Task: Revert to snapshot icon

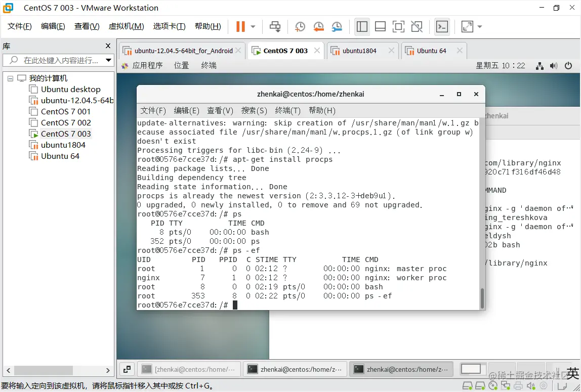Action: tap(318, 26)
